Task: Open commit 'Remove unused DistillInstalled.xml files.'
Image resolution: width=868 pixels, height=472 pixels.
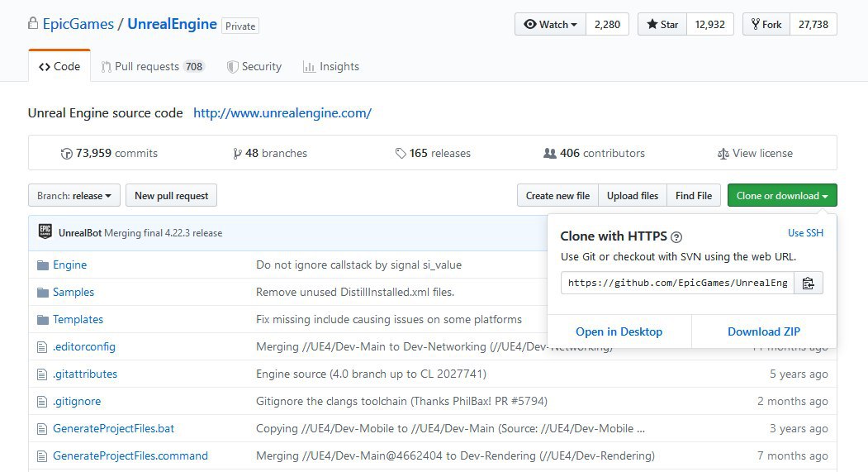Action: (355, 293)
